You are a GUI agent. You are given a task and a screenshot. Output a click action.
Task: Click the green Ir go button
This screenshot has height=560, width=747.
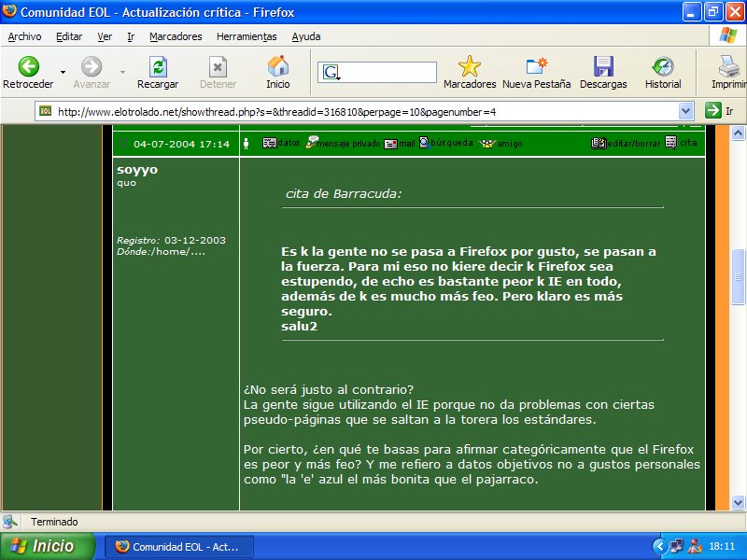tap(719, 111)
